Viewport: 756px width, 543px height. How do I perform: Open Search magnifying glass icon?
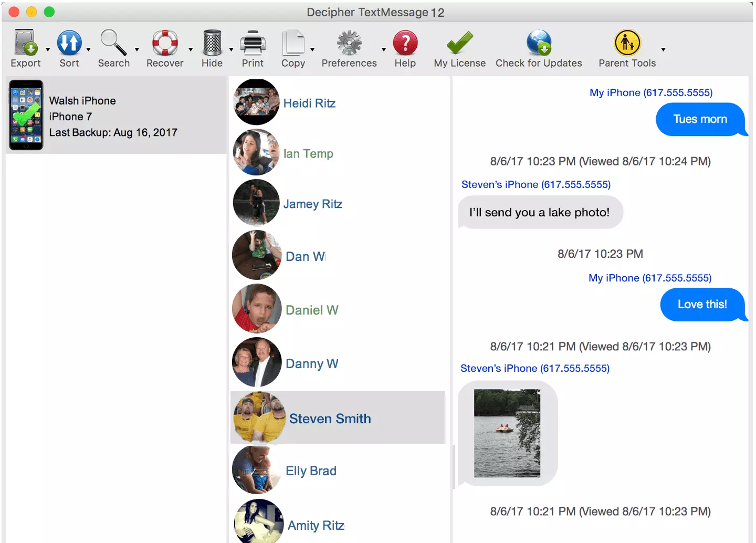[x=113, y=43]
